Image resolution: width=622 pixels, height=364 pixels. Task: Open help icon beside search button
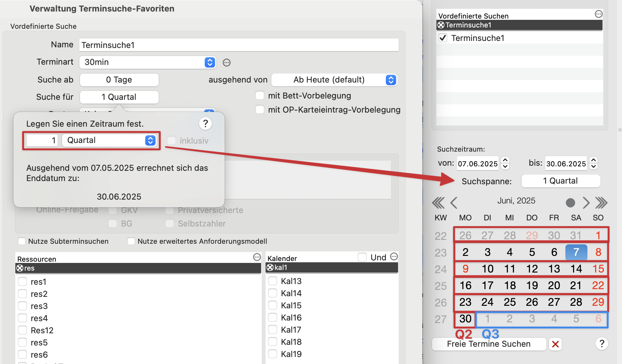click(x=602, y=344)
